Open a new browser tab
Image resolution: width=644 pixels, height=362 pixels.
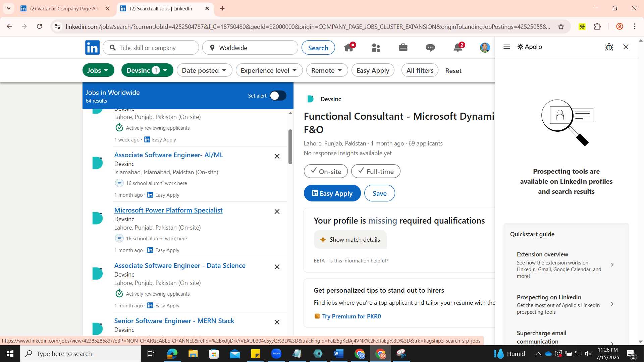click(x=222, y=9)
